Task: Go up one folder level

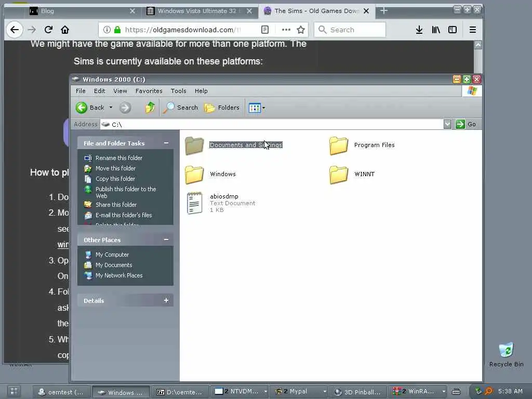Action: (x=150, y=108)
